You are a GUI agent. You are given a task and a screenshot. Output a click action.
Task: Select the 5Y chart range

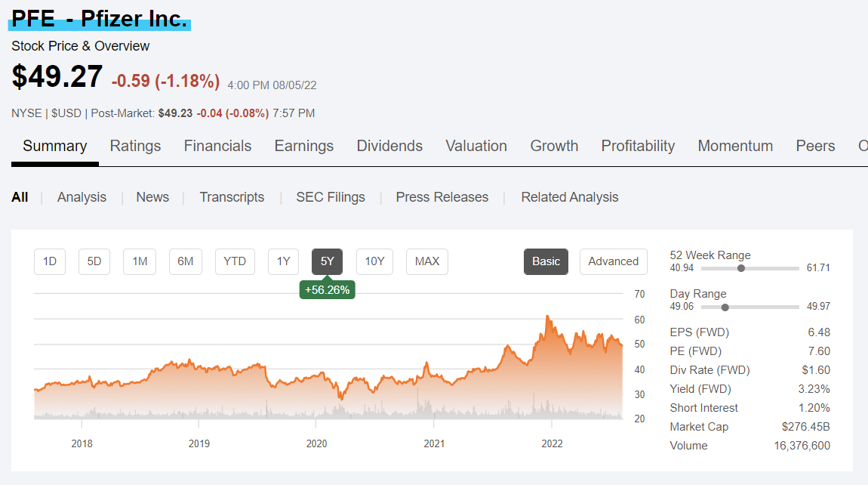[x=327, y=261]
